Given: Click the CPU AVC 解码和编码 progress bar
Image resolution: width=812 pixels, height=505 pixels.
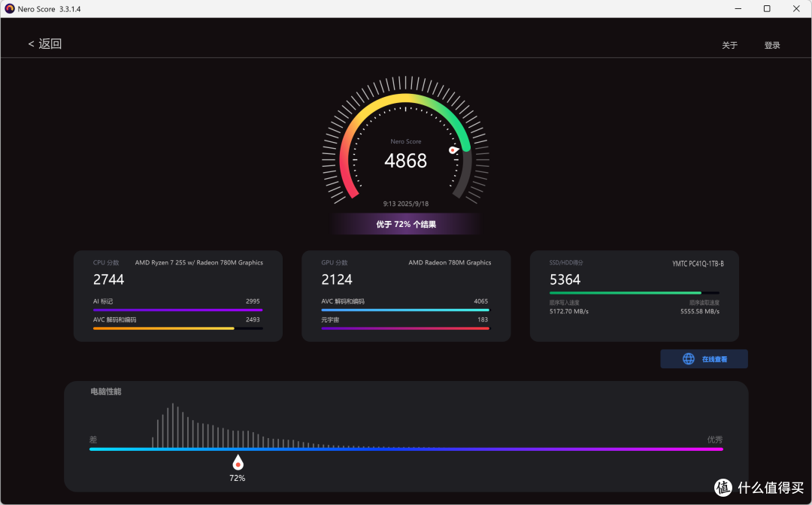Looking at the screenshot, I should [x=177, y=328].
